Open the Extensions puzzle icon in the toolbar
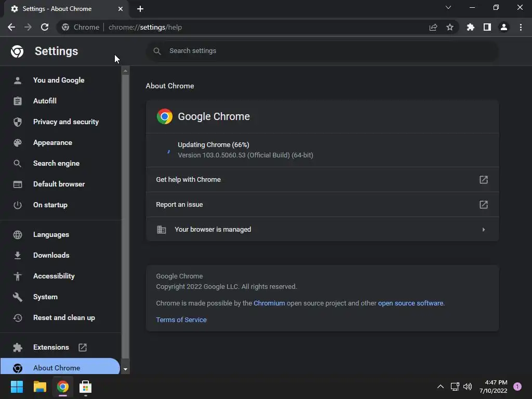Image resolution: width=532 pixels, height=399 pixels. click(471, 27)
